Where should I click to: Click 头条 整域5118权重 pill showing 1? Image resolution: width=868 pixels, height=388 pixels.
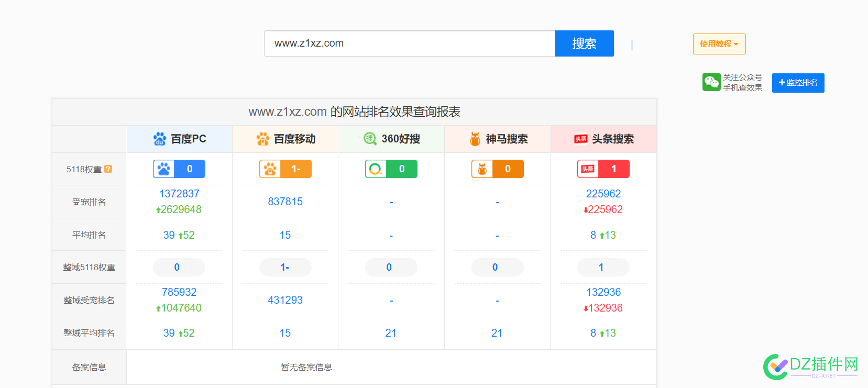603,267
